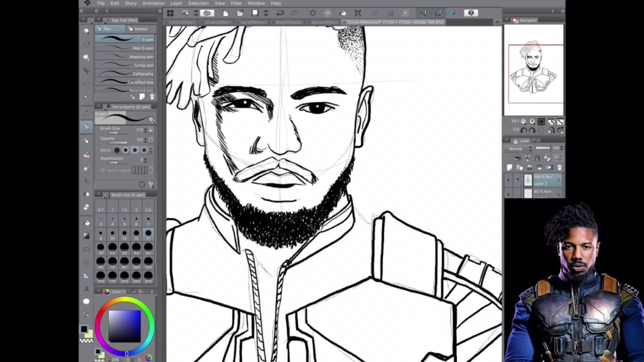Screen dimensions: 644x362
Task: Zoom in using Navigator magnifier plus
Action: 532,121
